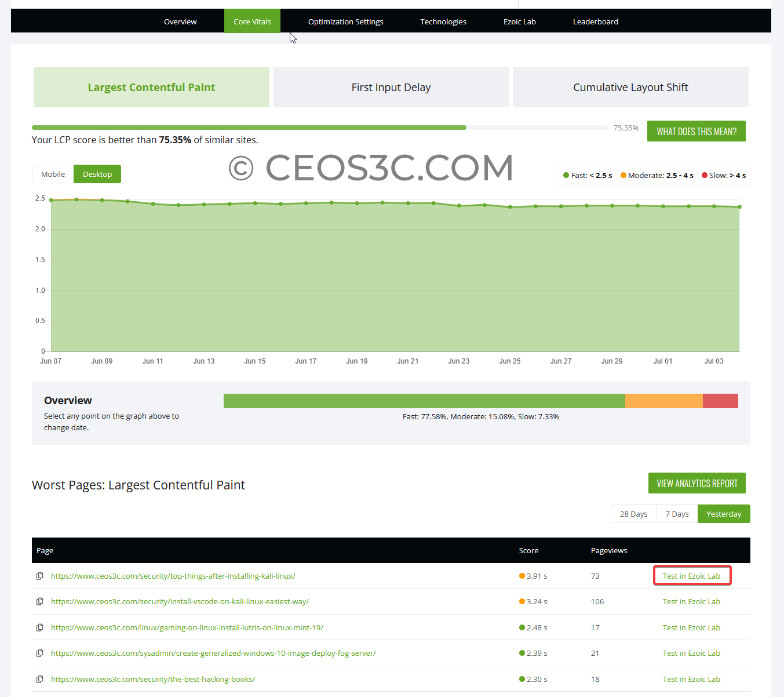Filter worst pages by Yesterday

[x=724, y=514]
